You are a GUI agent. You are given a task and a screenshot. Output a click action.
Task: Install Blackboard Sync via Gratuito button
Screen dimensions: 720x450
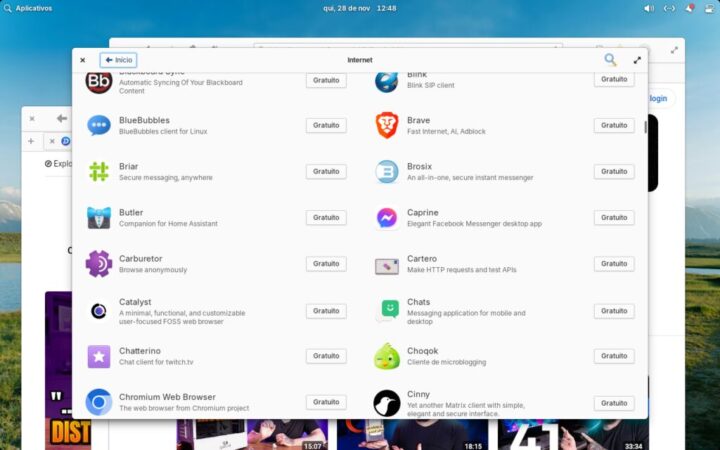click(x=326, y=80)
